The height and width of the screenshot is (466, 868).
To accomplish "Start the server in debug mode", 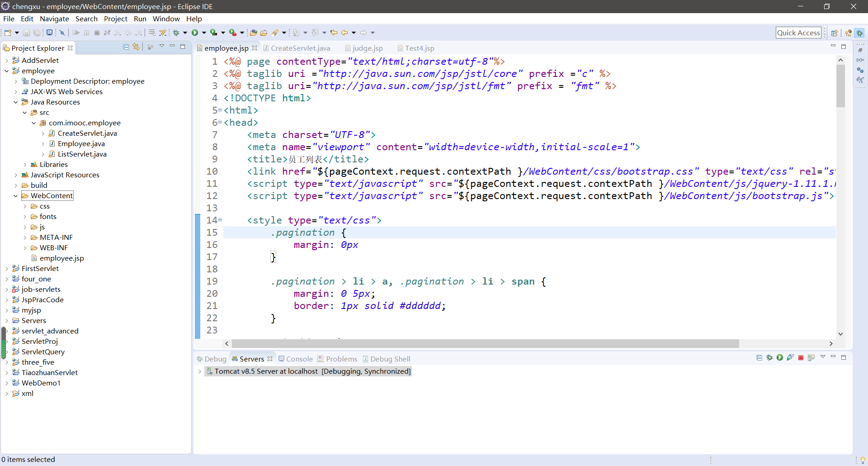I will click(769, 358).
